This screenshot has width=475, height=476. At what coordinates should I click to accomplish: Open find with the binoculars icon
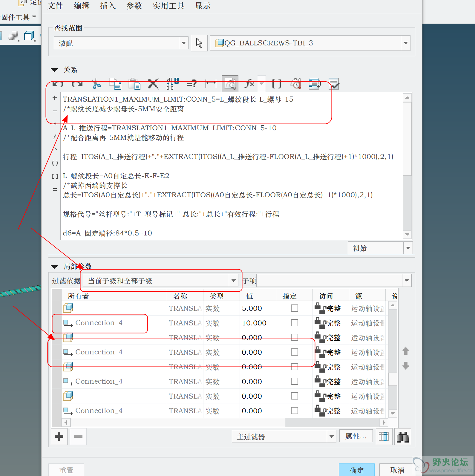[x=403, y=437]
